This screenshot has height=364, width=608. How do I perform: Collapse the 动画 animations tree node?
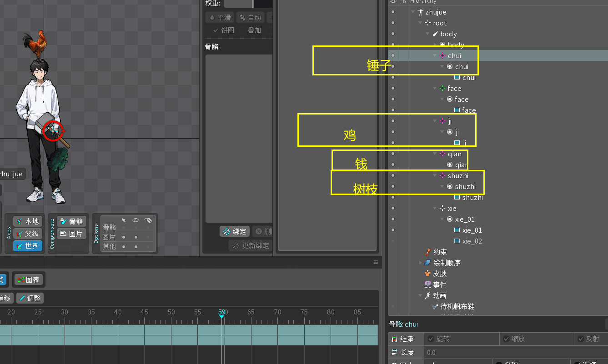[421, 295]
